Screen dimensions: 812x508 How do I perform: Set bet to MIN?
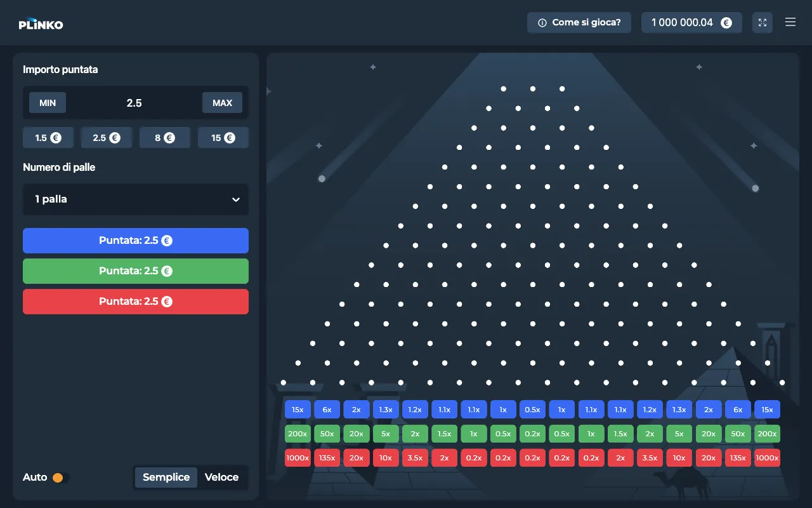point(48,103)
